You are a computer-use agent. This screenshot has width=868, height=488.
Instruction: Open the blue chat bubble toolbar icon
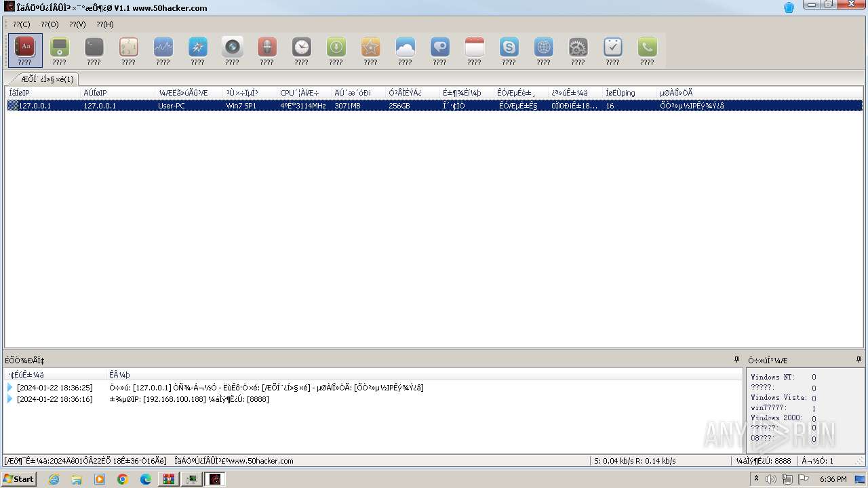[x=440, y=50]
